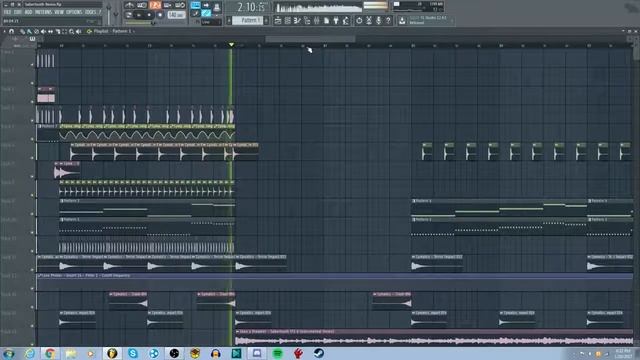The height and width of the screenshot is (360, 640).
Task: Toggle the playlist magnet snap icon
Action: [x=11, y=31]
